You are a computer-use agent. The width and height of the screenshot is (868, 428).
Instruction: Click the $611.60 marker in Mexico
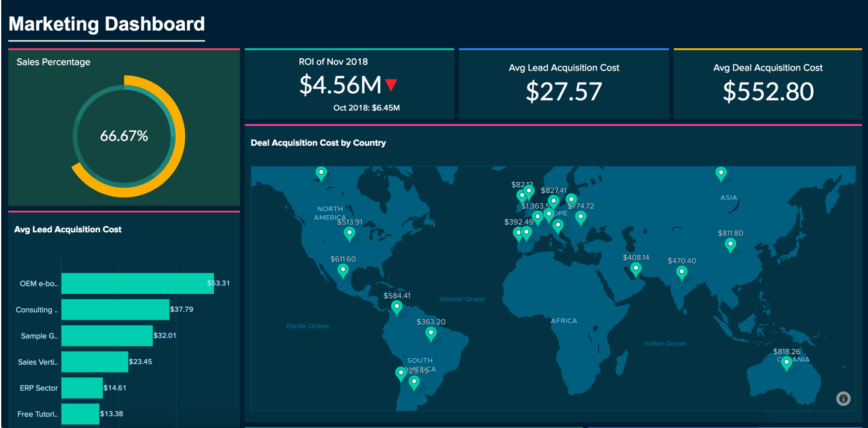343,270
